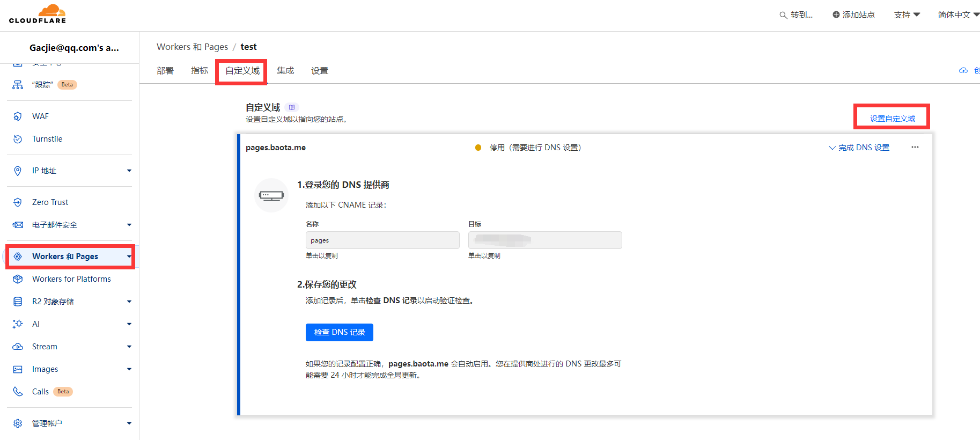Click the Beta badge next to 跟踪
This screenshot has width=980, height=440.
(x=67, y=85)
